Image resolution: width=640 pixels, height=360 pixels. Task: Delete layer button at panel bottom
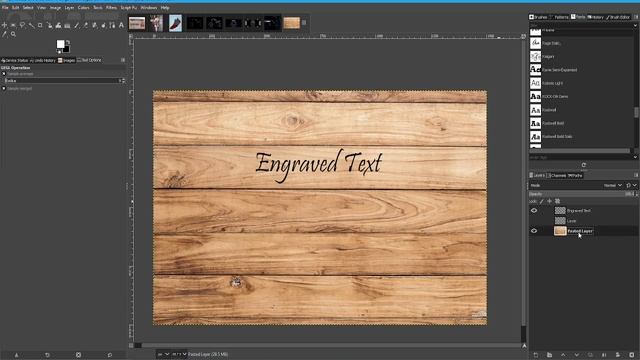tap(632, 355)
